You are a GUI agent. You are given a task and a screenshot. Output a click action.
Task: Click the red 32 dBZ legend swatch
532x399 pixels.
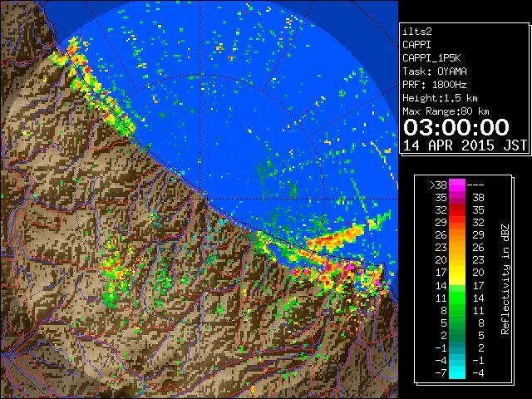(x=457, y=210)
